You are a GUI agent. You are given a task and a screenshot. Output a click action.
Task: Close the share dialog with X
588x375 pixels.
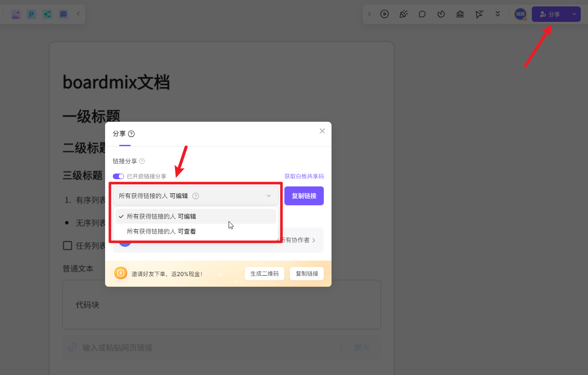322,131
